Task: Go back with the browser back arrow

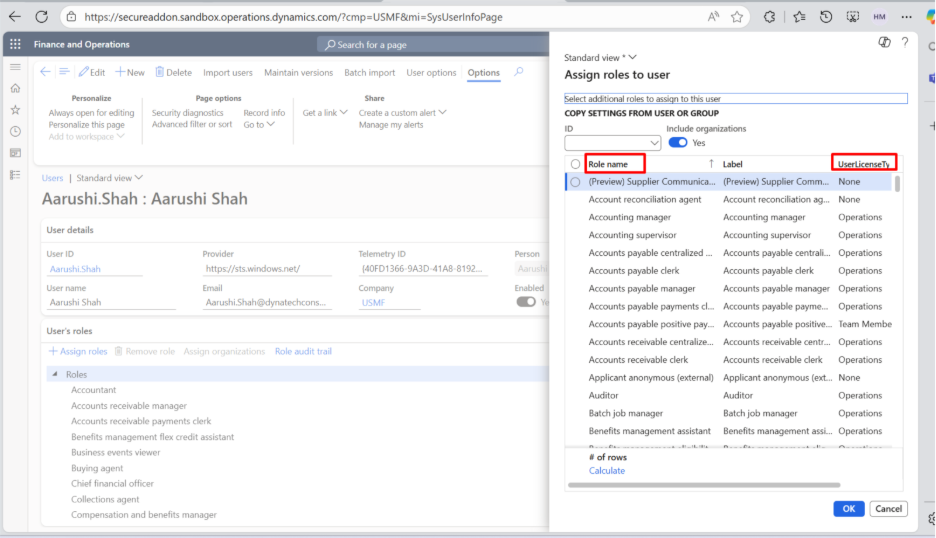Action: tap(15, 17)
